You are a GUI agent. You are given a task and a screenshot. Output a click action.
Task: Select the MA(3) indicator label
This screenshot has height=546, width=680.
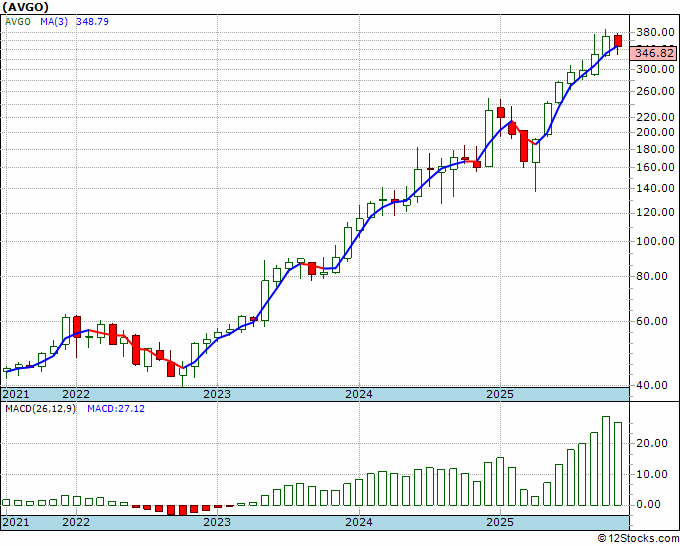tap(54, 22)
